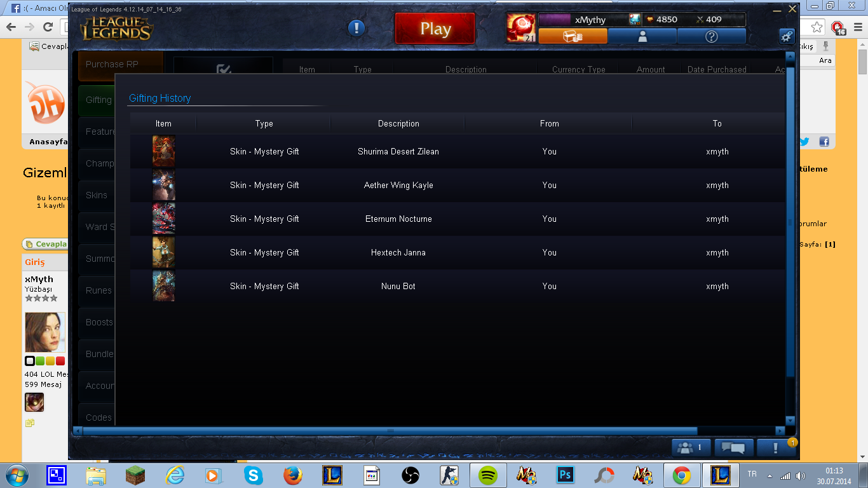The width and height of the screenshot is (868, 488).
Task: Open the summoner profile silhouette button
Action: click(x=642, y=36)
